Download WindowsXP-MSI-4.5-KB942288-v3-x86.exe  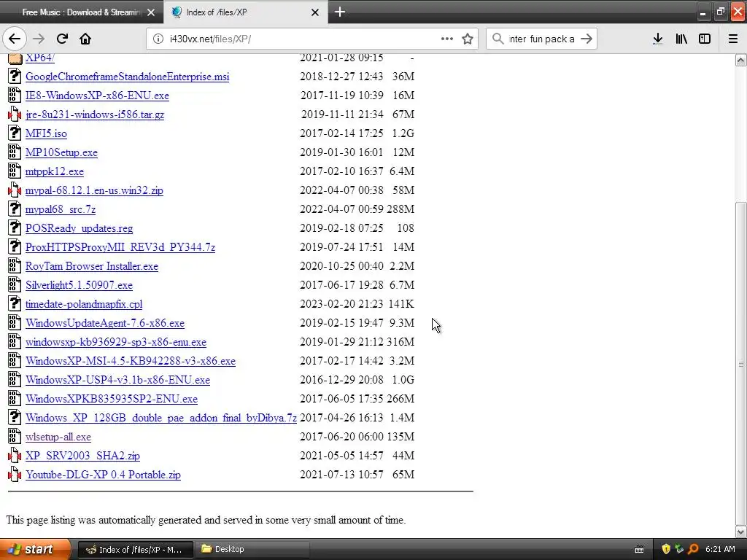point(131,361)
